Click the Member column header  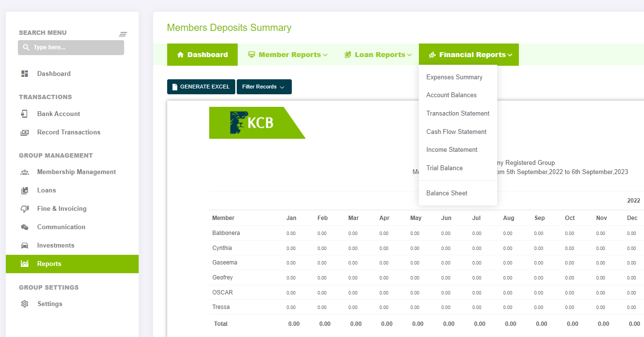click(x=223, y=218)
